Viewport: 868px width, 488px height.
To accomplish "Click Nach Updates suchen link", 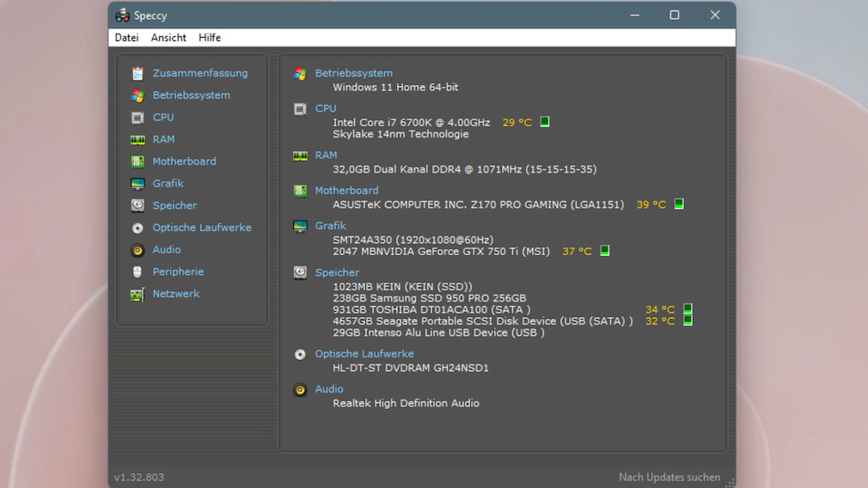I will pos(669,477).
